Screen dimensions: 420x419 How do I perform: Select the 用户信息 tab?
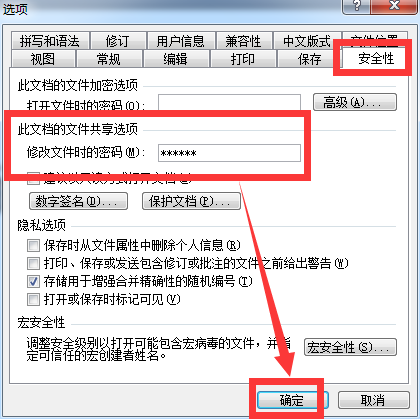[181, 41]
